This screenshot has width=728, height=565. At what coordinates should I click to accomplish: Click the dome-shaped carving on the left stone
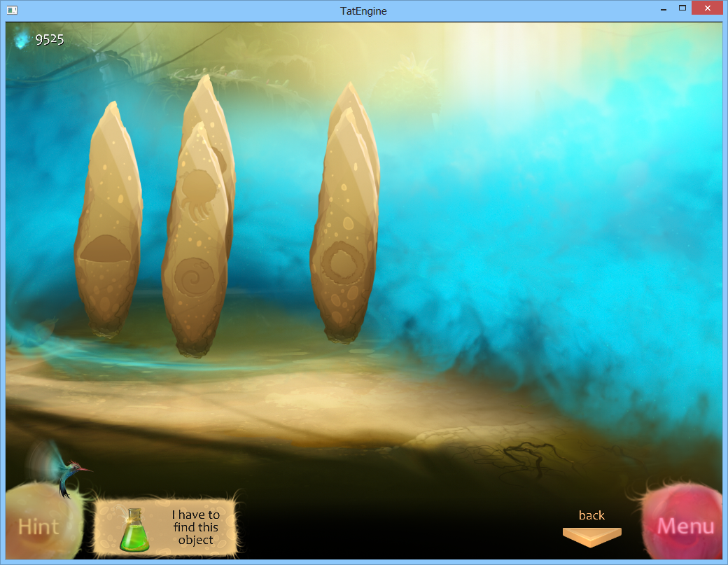click(x=105, y=249)
